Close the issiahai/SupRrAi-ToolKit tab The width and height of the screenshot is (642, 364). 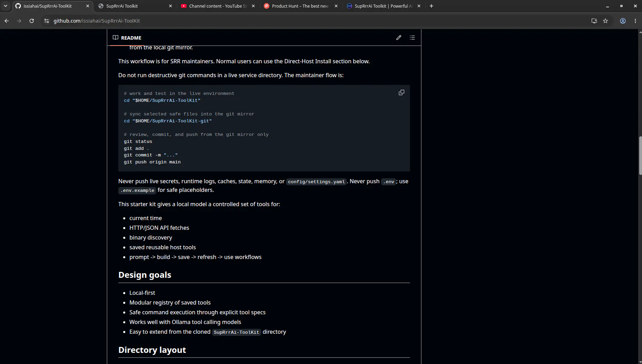tap(88, 6)
